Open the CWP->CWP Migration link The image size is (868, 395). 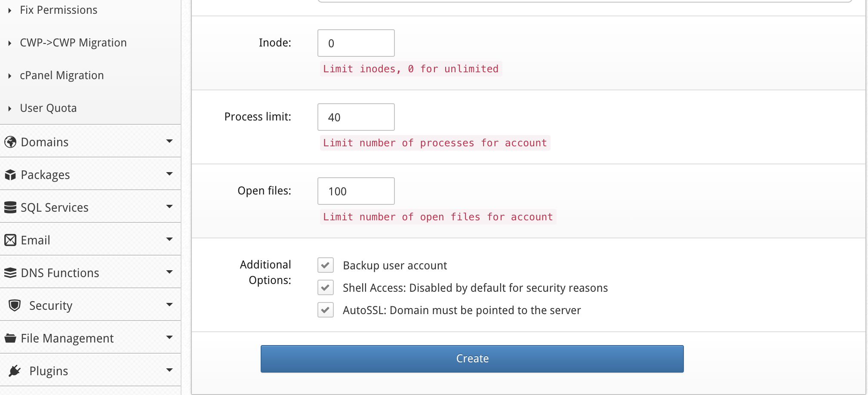click(x=73, y=43)
